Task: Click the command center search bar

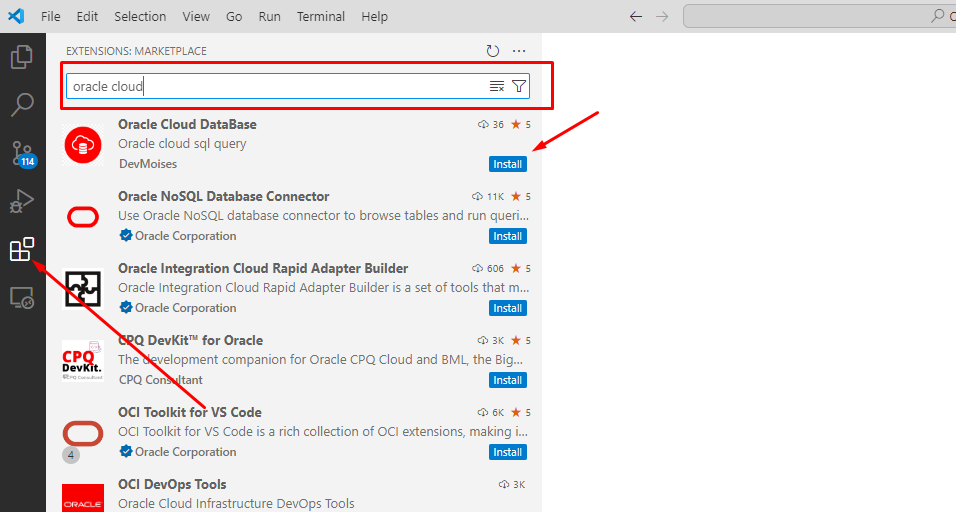Action: pyautogui.click(x=819, y=16)
